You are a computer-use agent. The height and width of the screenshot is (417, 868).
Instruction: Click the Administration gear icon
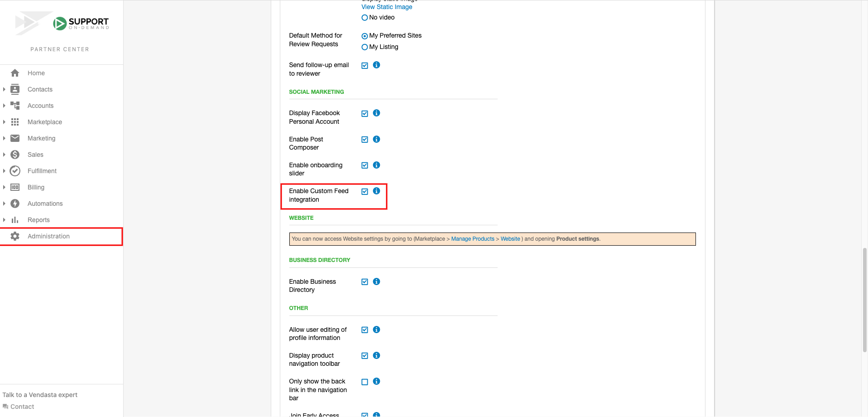15,236
